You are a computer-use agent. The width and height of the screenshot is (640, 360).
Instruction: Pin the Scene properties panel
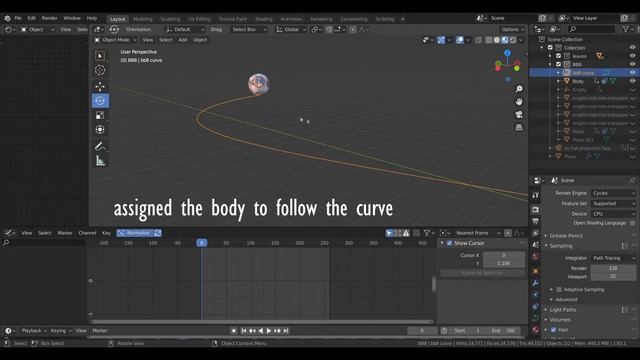pyautogui.click(x=632, y=180)
